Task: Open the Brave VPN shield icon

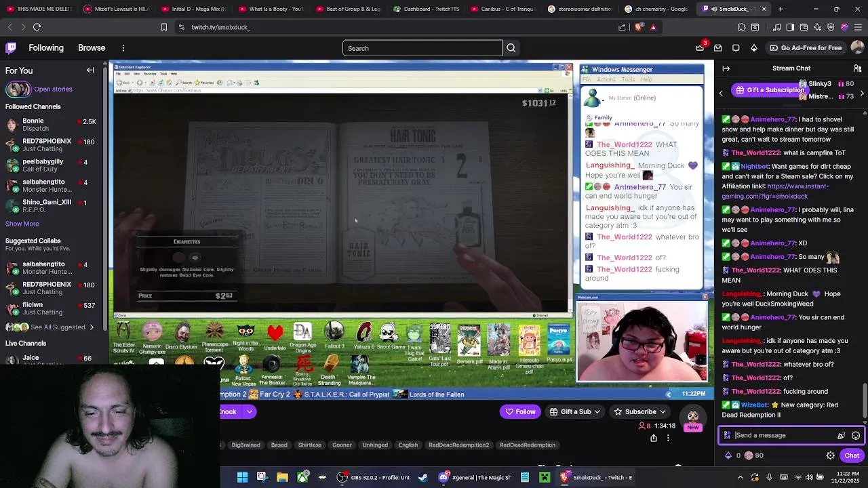Action: (831, 27)
